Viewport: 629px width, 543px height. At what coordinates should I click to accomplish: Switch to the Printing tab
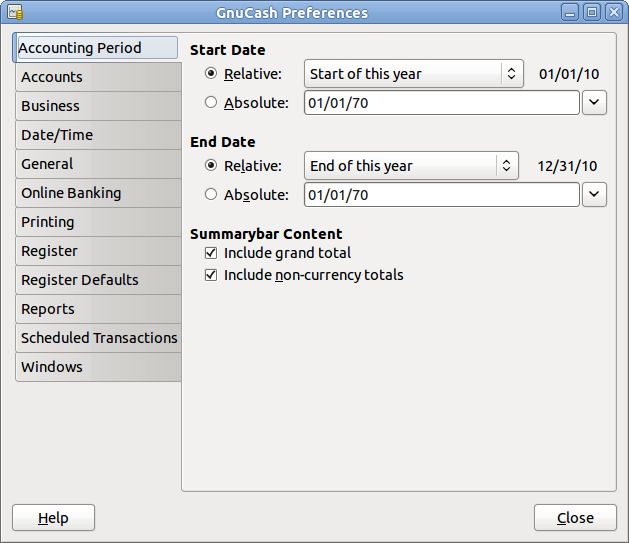[x=98, y=222]
